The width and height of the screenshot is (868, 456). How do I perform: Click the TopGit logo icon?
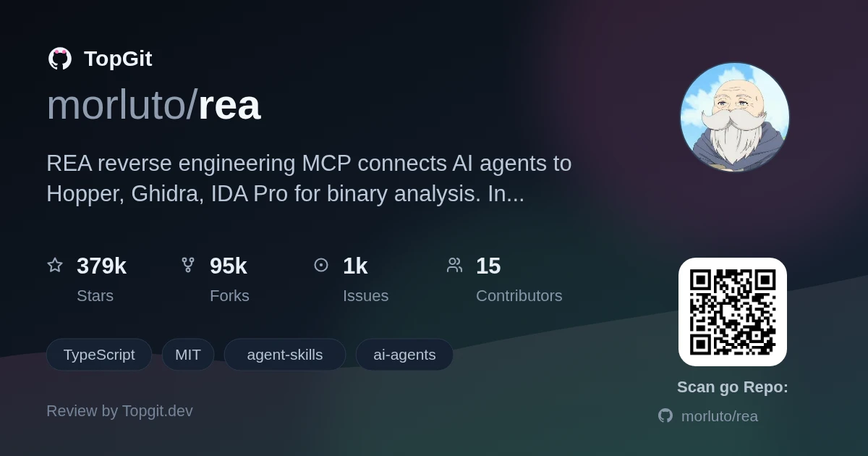click(x=60, y=59)
